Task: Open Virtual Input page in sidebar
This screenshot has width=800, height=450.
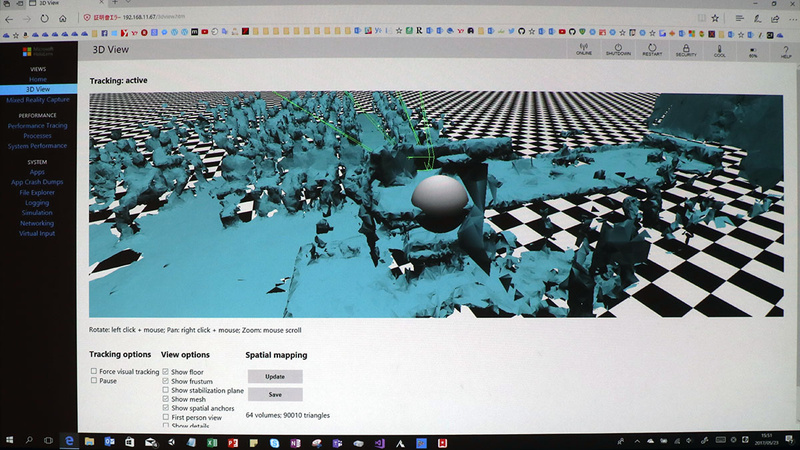Action: 37,233
